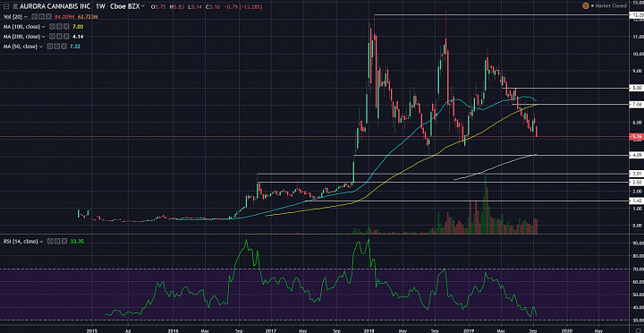Click the 12.25 horizontal line price label

[x=637, y=15]
